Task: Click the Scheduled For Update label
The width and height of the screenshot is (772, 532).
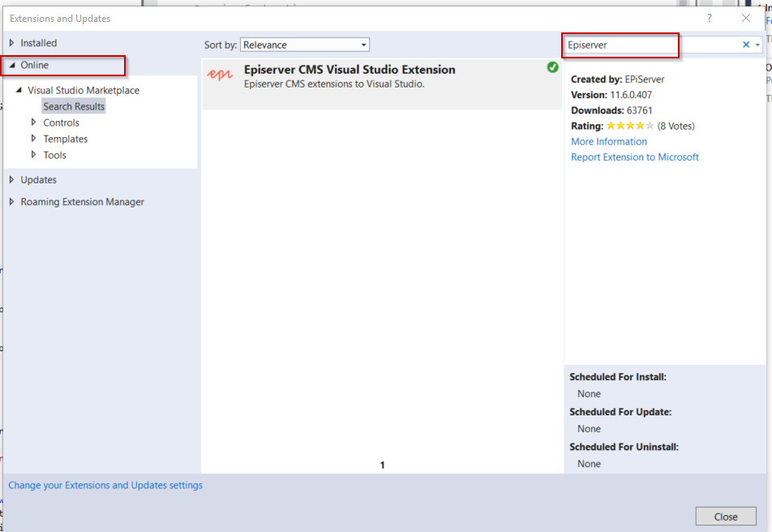Action: (620, 412)
